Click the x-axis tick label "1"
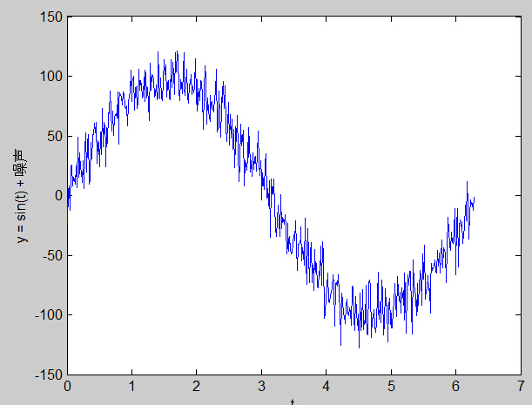Screen dimensions: 532x405 point(131,387)
